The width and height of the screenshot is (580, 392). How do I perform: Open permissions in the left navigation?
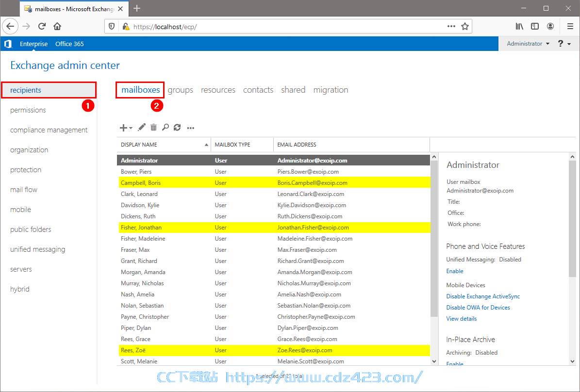28,110
